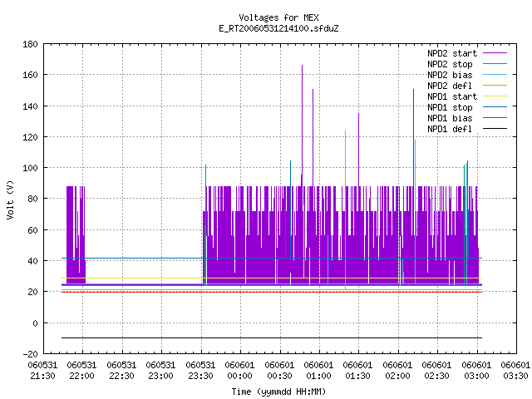
Task: Click the filename 'E_RT20060531214100.sfduZ' subtitle
Action: pos(278,28)
